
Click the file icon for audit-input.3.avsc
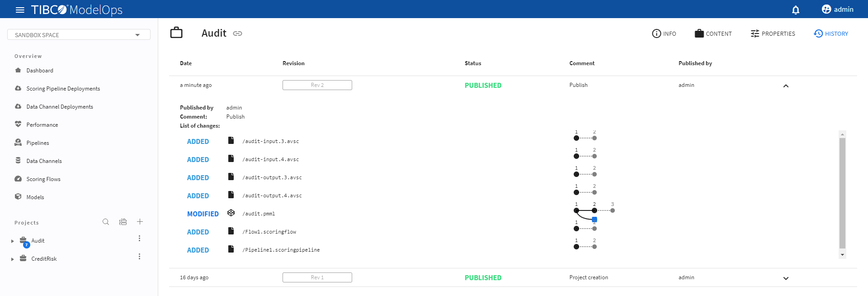[x=231, y=140]
